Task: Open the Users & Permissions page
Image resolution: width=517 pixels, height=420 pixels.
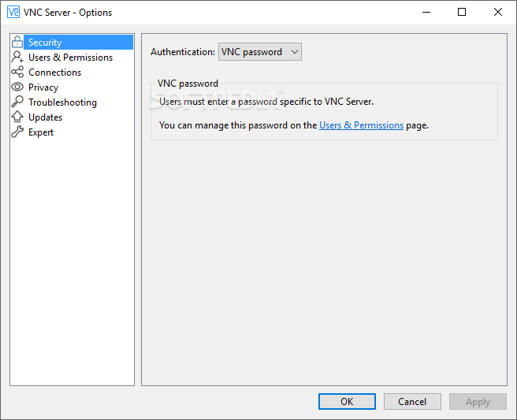Action: [71, 58]
